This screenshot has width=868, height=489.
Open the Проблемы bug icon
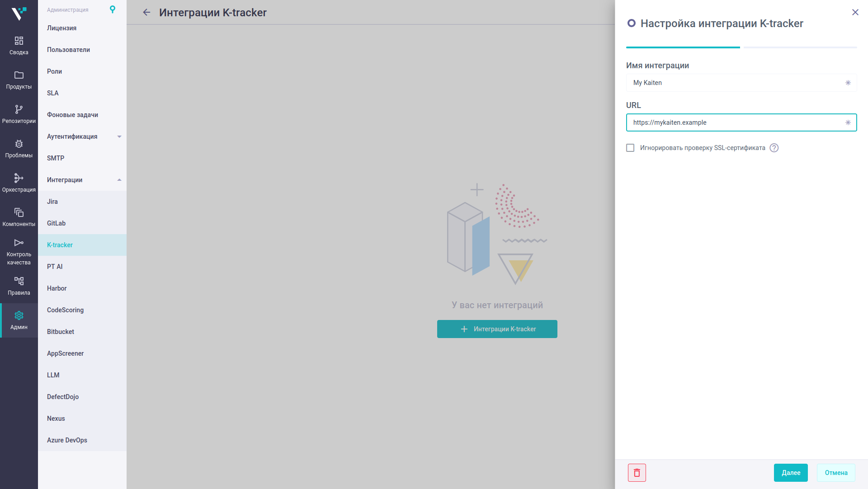[x=19, y=149]
